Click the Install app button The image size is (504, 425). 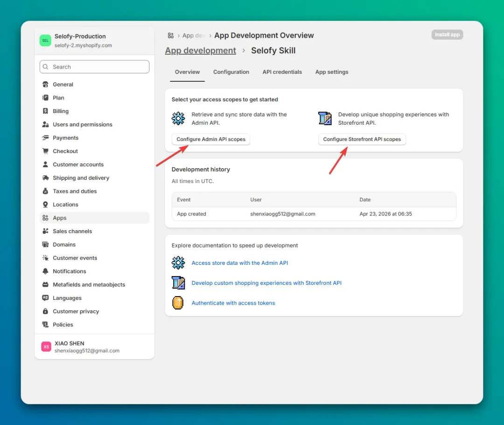[x=447, y=35]
